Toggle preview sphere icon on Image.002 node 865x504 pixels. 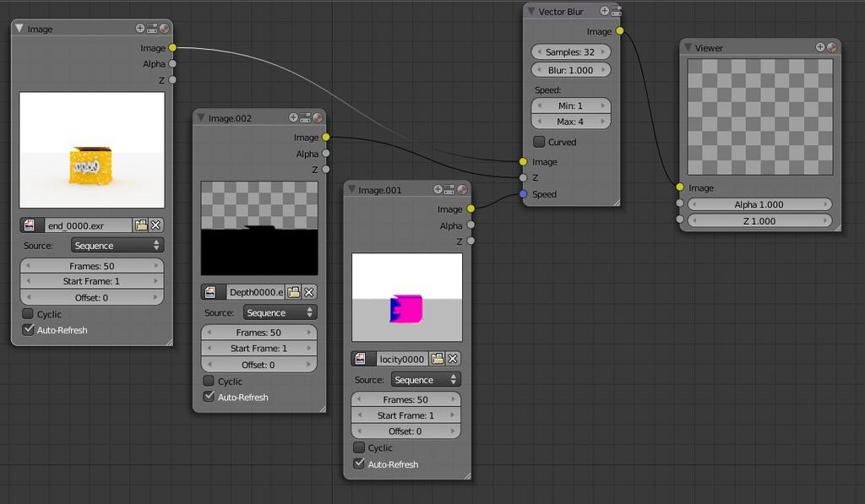pyautogui.click(x=318, y=117)
